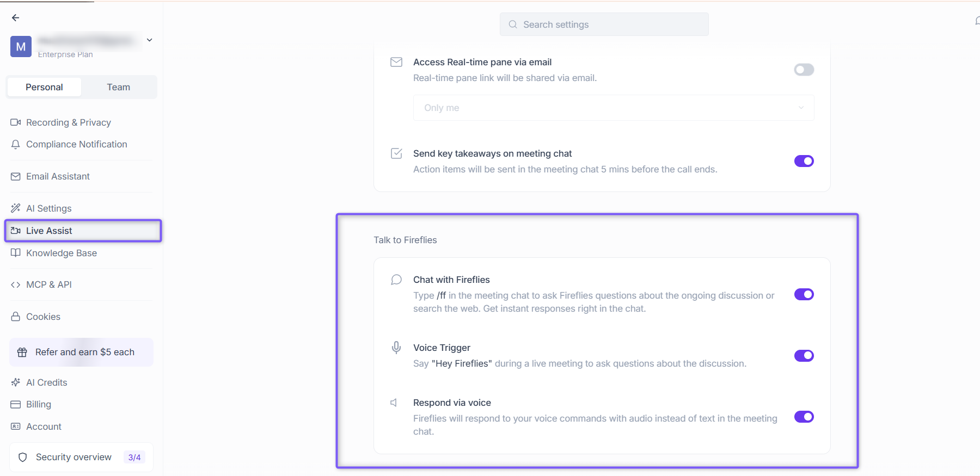The width and height of the screenshot is (980, 476).
Task: Focus the Search settings field
Action: click(604, 24)
